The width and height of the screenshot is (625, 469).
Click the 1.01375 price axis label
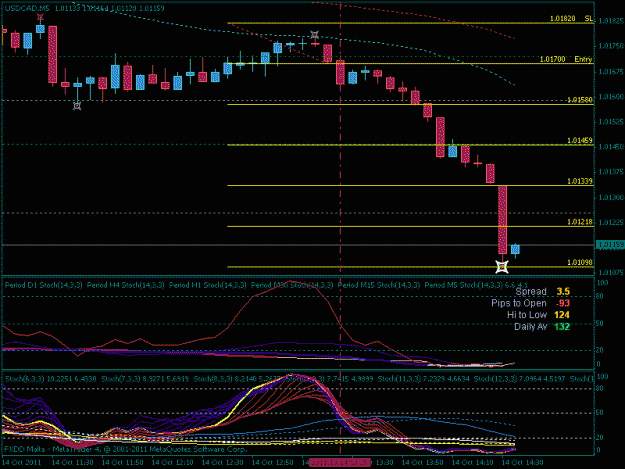point(611,172)
